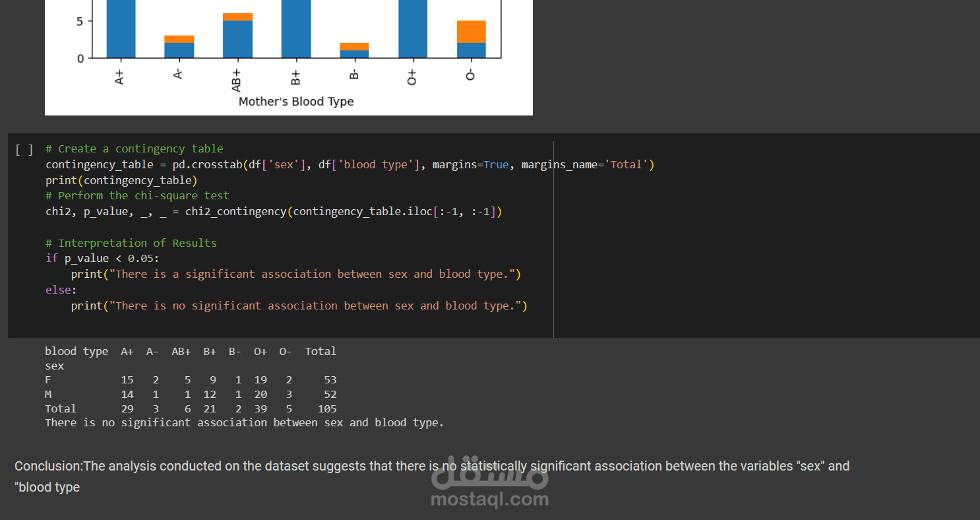Click the print line saying 'no significant association'

299,306
